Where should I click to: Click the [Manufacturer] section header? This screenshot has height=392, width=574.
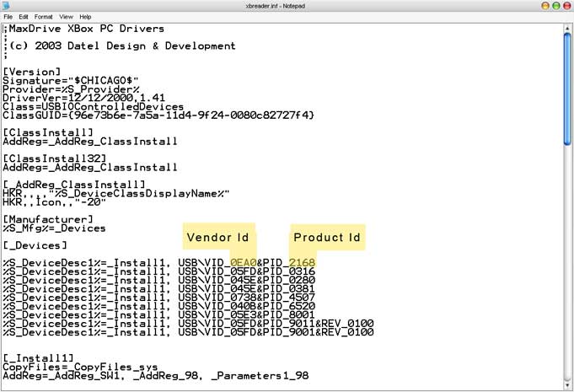[48, 219]
